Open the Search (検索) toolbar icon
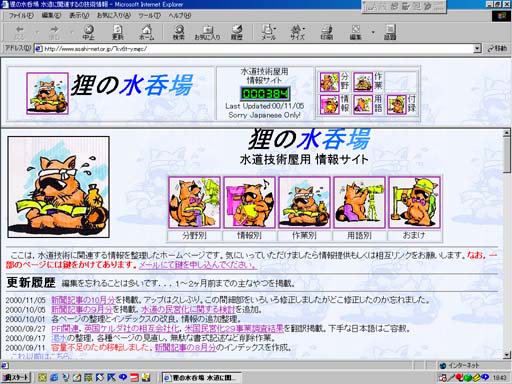 click(x=179, y=32)
